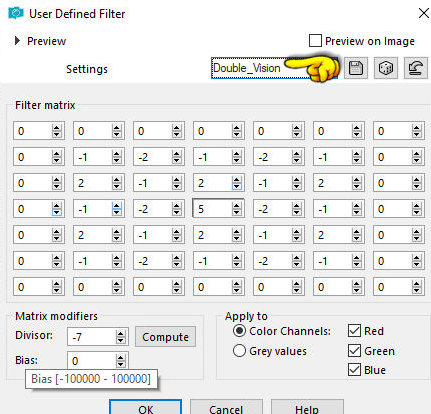
Task: Click the save preset floppy disk icon
Action: pyautogui.click(x=356, y=68)
